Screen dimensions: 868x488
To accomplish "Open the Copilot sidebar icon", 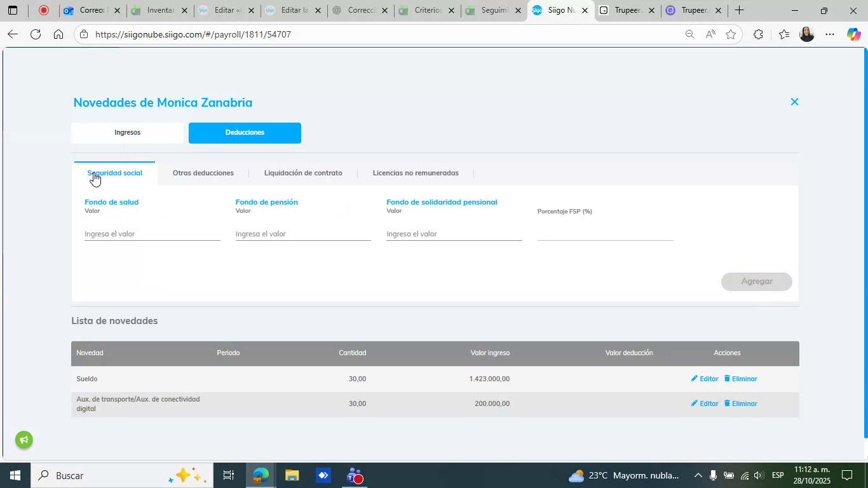I will 853,34.
